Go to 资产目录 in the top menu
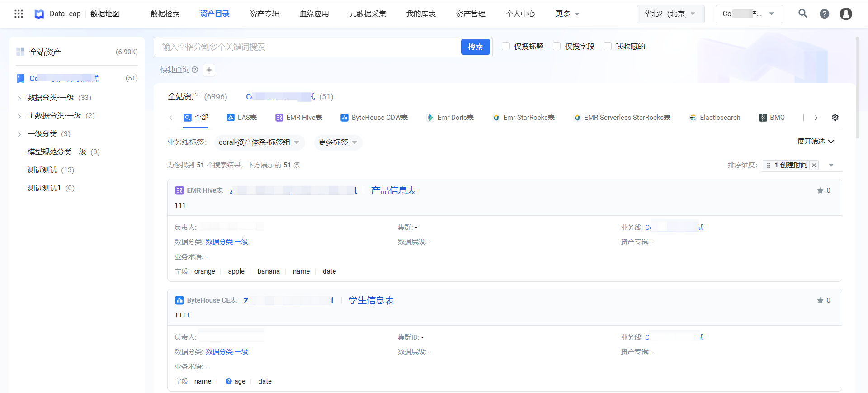868x393 pixels. click(x=215, y=14)
